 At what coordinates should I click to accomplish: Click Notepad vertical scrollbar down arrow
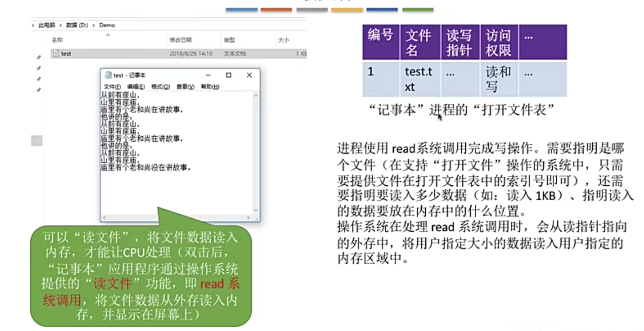256,210
